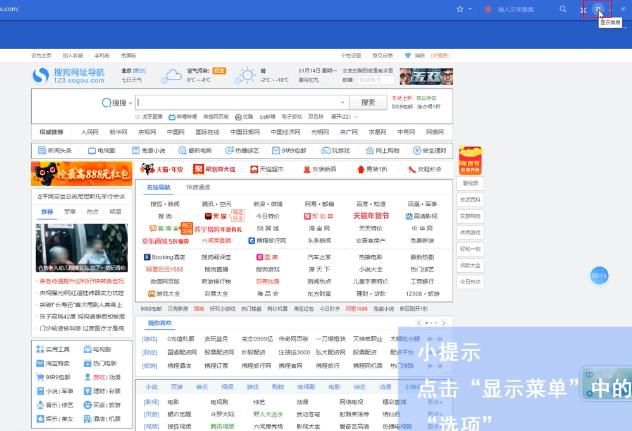
Task: Switch to 快捷通道 tab
Action: [198, 187]
